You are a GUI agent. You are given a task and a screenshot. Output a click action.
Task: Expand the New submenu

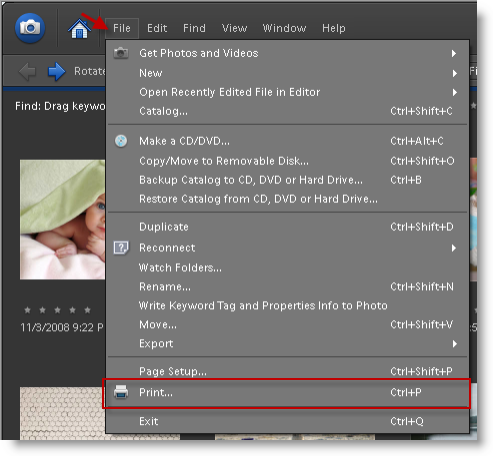click(287, 73)
